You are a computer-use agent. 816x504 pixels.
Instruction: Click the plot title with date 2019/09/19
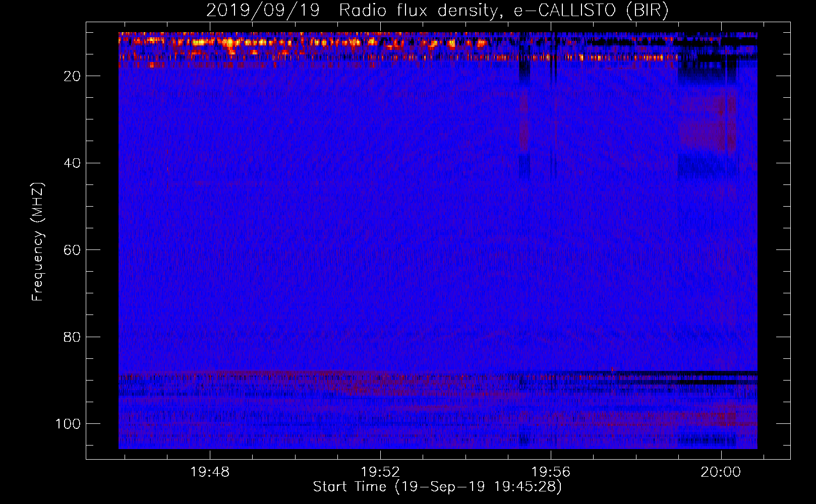437,11
